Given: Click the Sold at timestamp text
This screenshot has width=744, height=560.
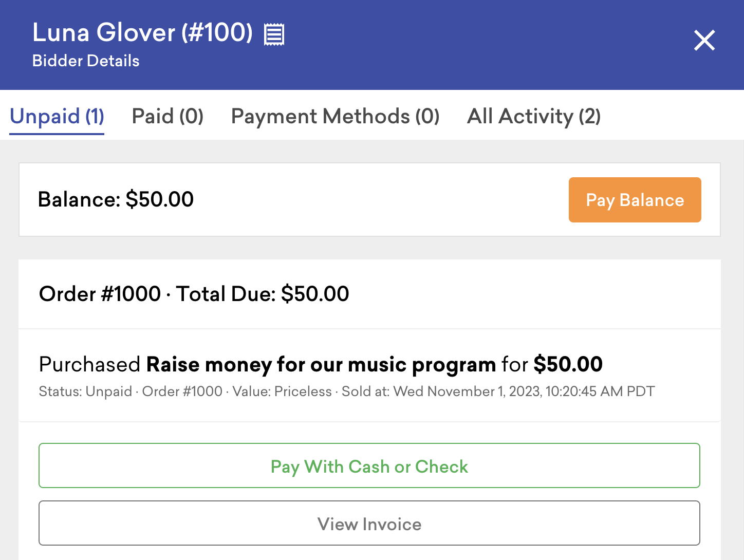Looking at the screenshot, I should 498,391.
